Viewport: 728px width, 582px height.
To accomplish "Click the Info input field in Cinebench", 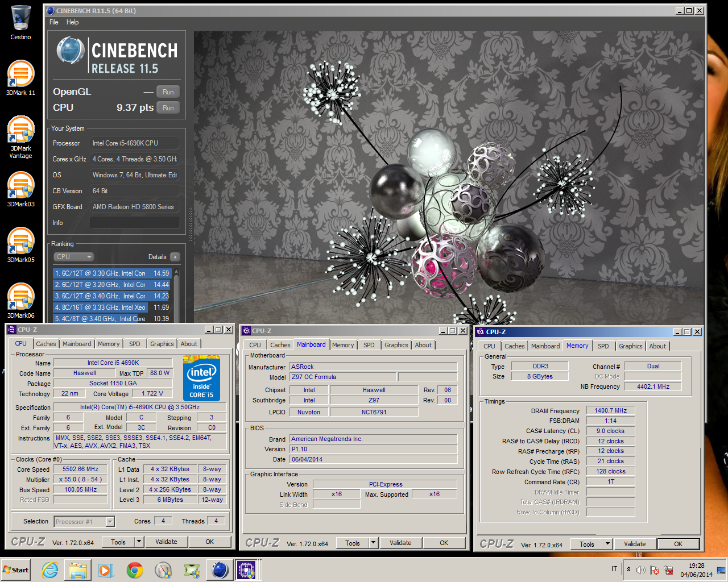I will pyautogui.click(x=134, y=223).
